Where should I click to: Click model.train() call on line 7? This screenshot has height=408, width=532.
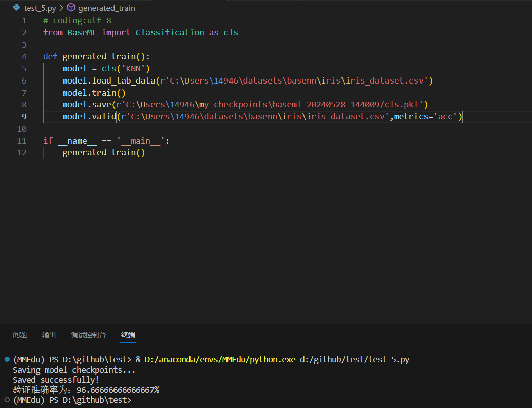click(94, 93)
